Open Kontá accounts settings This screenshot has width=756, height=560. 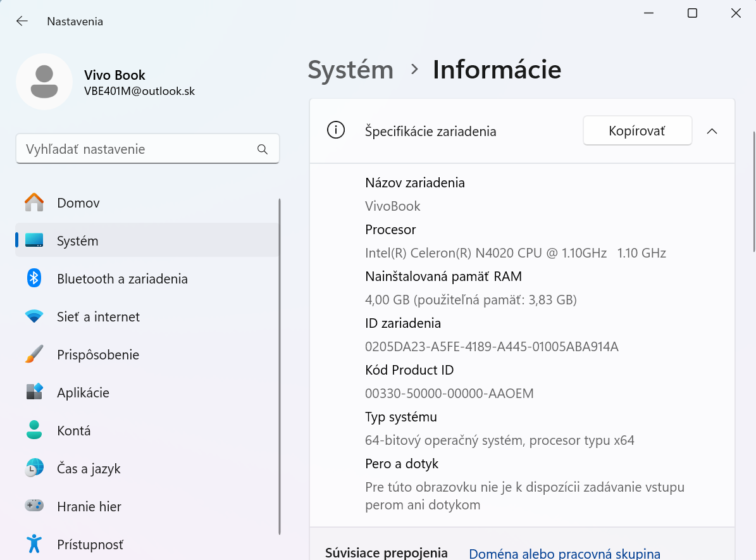34,430
